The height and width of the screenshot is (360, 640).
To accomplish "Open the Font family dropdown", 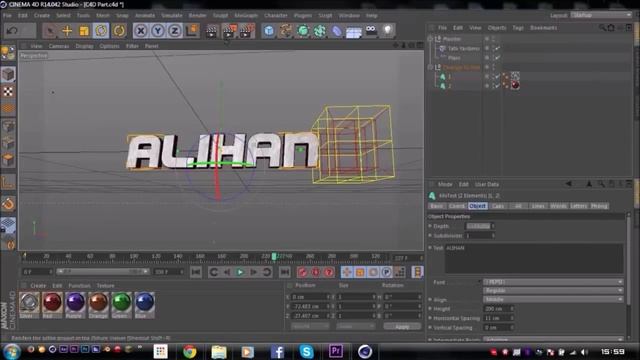I will [553, 282].
